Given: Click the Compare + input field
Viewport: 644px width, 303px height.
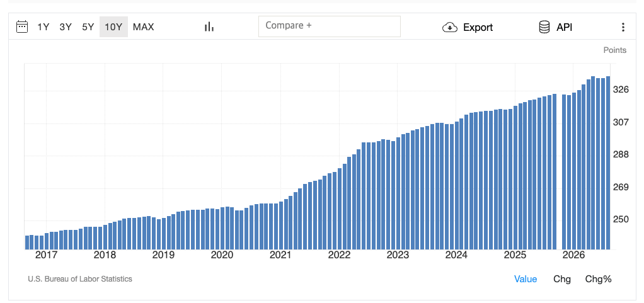Looking at the screenshot, I should point(330,26).
